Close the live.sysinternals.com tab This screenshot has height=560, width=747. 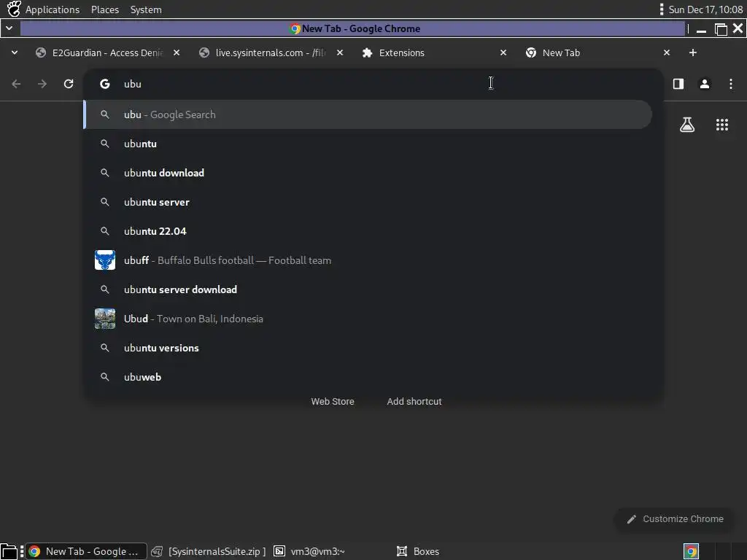[x=340, y=52]
